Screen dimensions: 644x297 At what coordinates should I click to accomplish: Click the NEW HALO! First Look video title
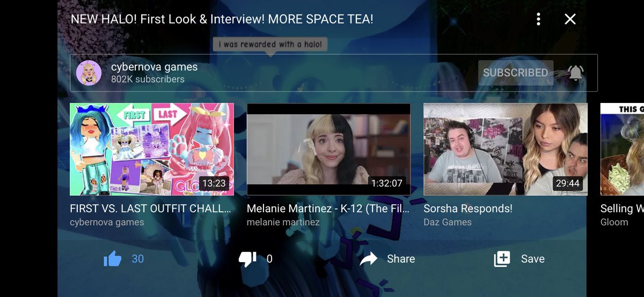click(x=222, y=19)
